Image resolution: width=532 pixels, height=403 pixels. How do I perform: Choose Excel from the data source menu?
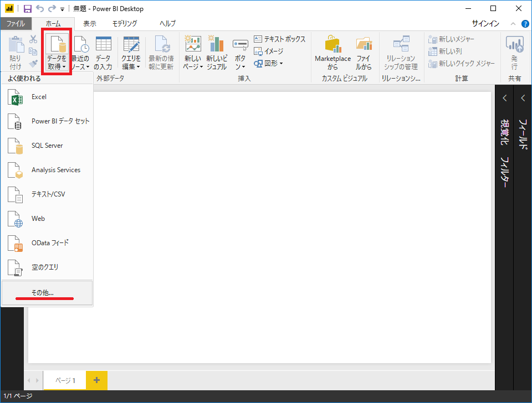47,97
